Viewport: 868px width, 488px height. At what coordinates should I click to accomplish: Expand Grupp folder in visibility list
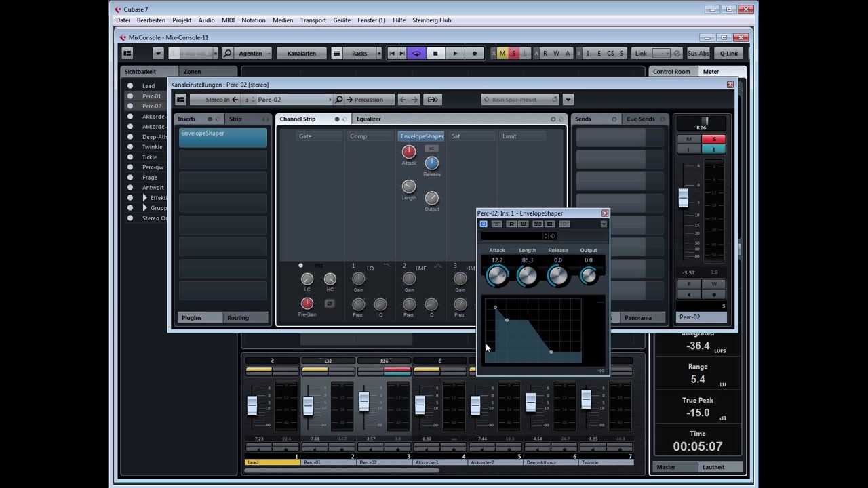(144, 208)
